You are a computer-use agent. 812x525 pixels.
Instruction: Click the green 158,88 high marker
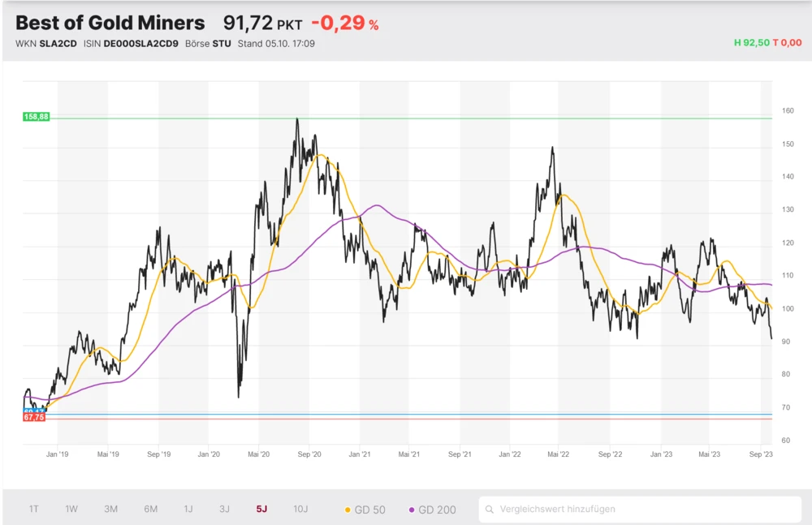tap(37, 117)
